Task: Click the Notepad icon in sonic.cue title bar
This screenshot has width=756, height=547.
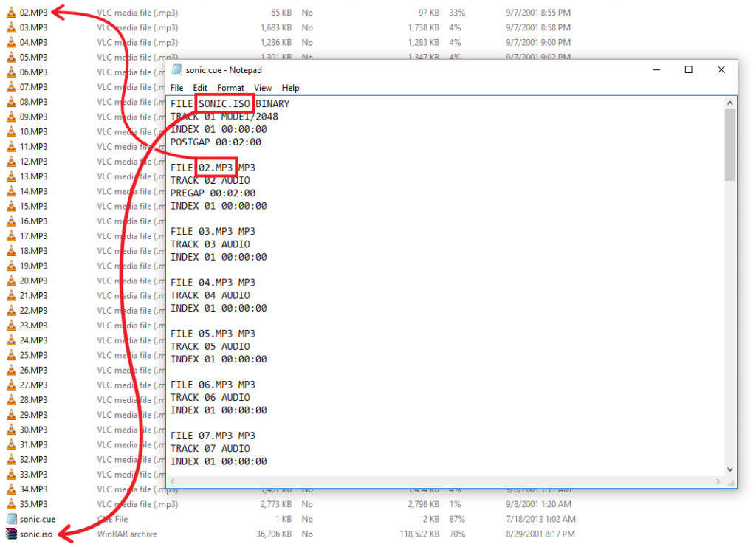Action: pos(177,70)
